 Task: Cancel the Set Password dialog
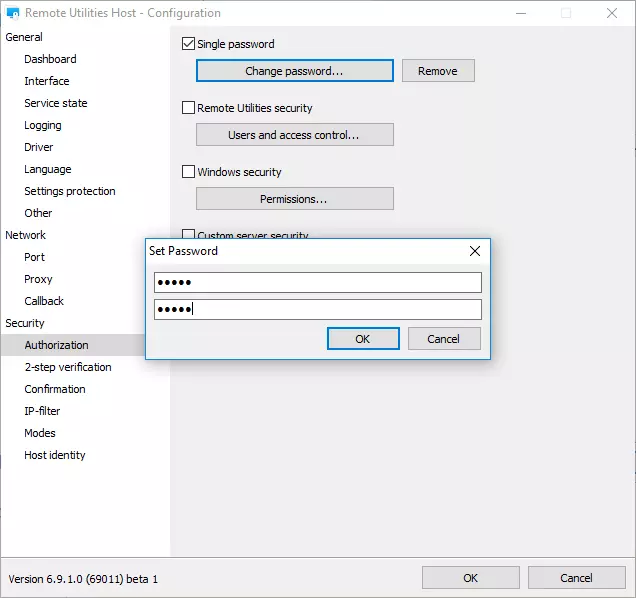443,339
